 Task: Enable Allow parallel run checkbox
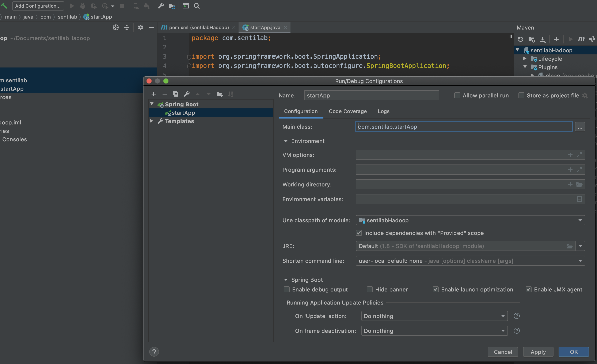tap(457, 96)
